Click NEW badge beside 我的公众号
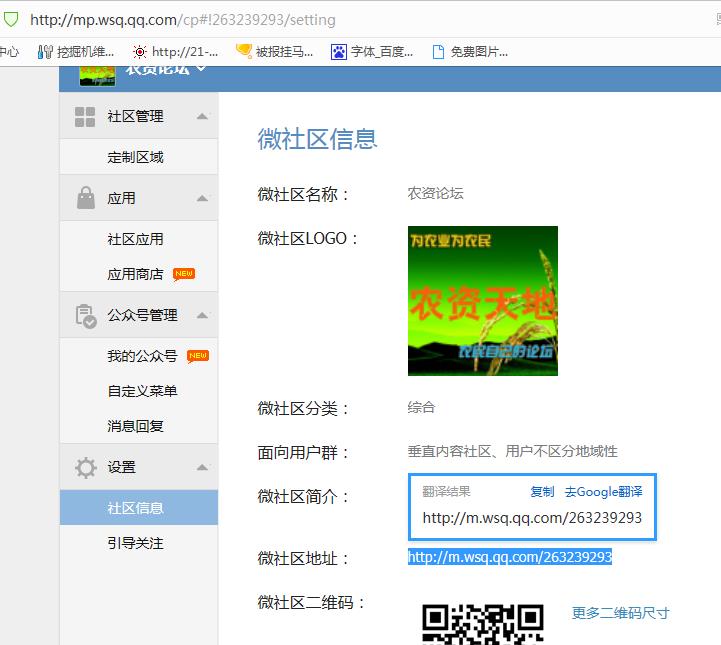721x645 pixels. (198, 356)
